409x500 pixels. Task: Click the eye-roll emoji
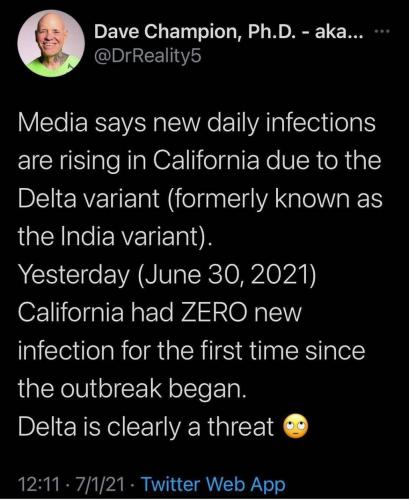click(x=296, y=426)
